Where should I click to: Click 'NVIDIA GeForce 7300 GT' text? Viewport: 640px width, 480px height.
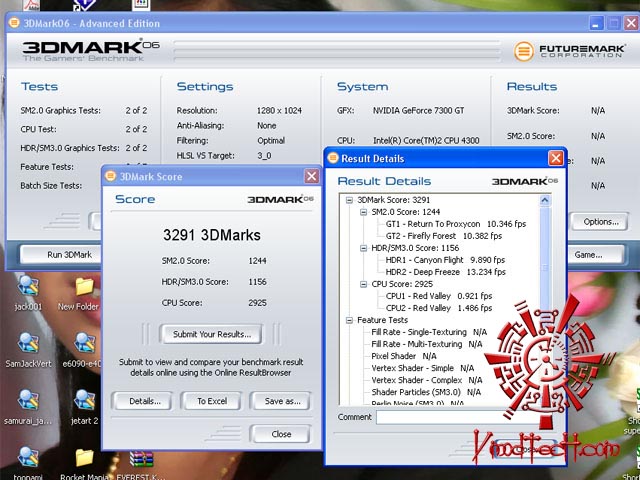coord(418,111)
